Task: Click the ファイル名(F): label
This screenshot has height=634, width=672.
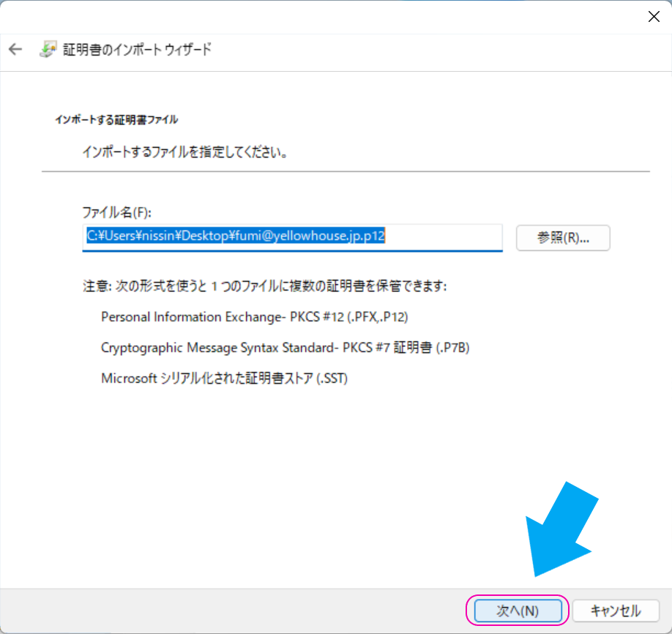Action: [116, 212]
